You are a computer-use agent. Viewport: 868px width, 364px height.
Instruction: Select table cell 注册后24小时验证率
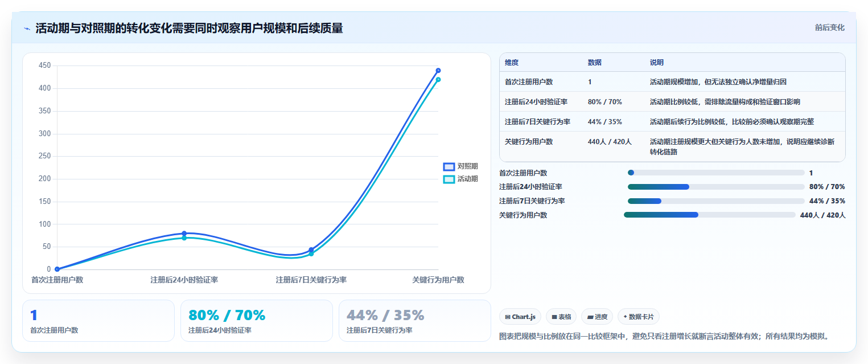coord(536,102)
